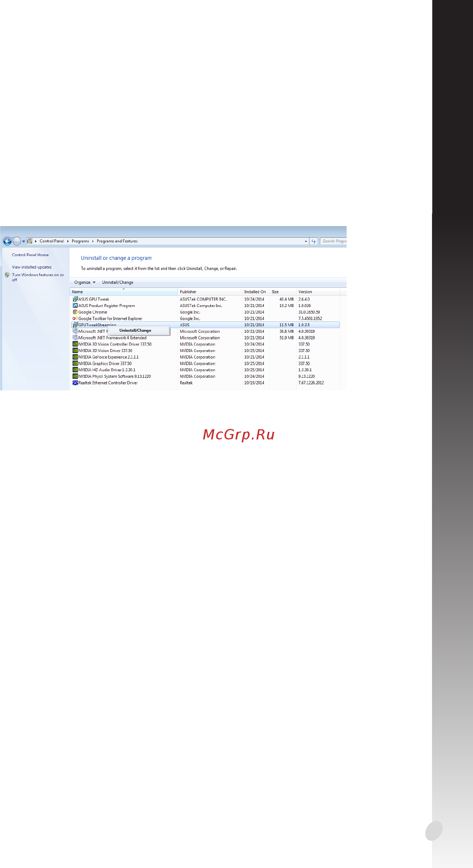Focus the Search Programs field
This screenshot has width=473, height=868.
coord(333,241)
